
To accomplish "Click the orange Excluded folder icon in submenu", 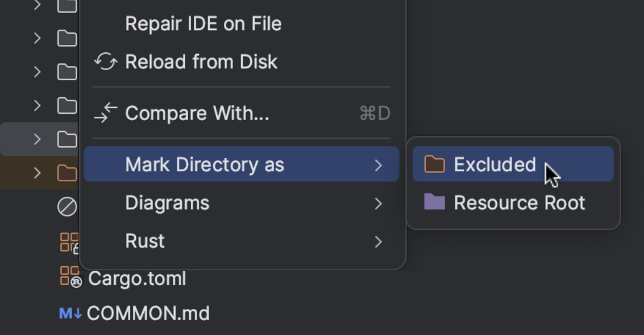I will click(435, 164).
